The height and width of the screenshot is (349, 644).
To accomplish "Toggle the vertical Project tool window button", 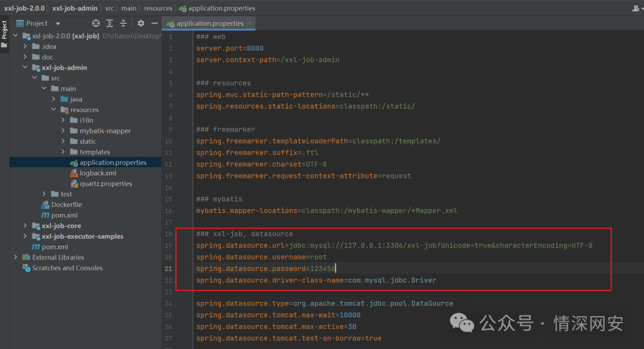I will point(4,34).
